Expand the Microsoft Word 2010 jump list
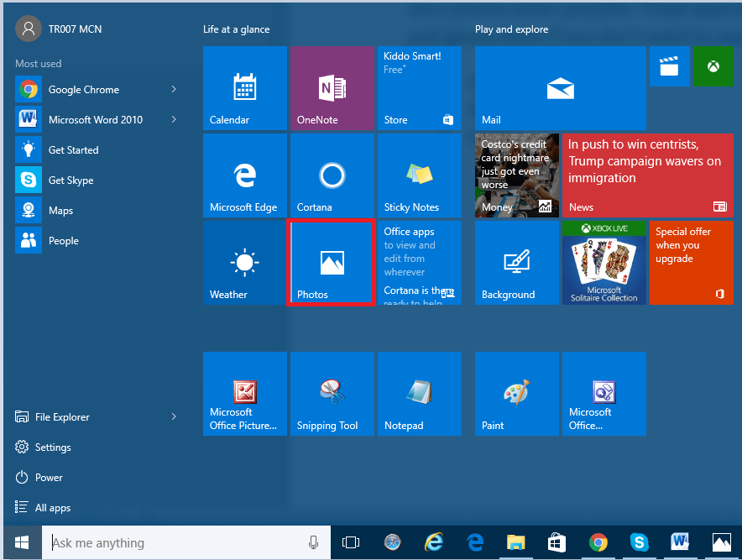Screen dimensions: 742x560 pyautogui.click(x=174, y=119)
